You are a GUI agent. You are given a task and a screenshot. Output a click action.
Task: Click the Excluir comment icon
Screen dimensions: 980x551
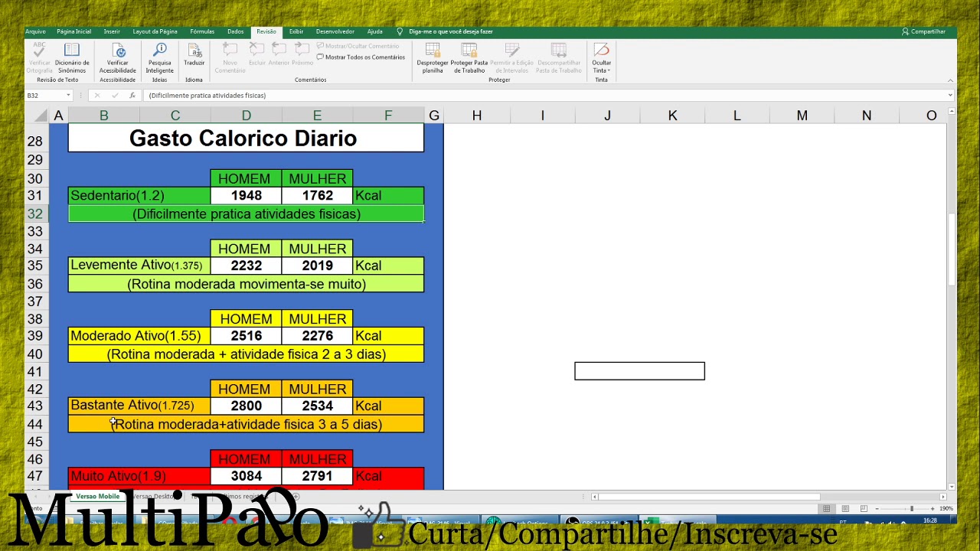point(257,54)
